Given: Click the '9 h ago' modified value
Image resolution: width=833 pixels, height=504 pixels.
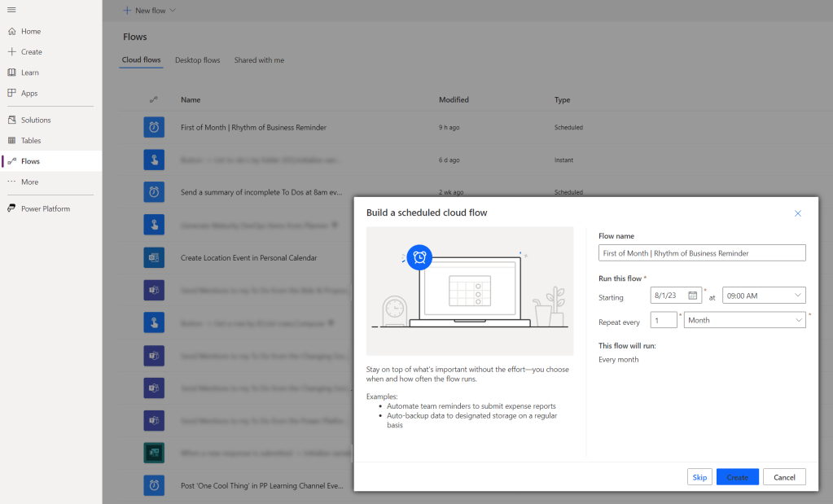Looking at the screenshot, I should coord(449,128).
